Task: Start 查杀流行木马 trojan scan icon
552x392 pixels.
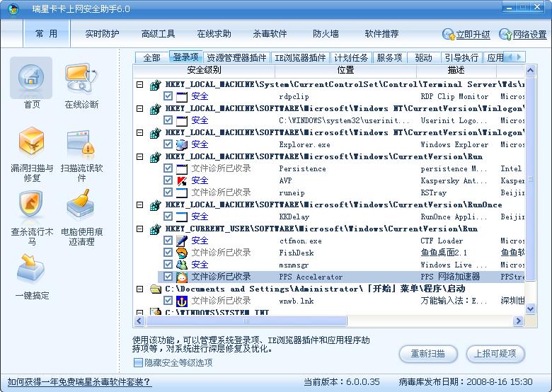Action: coord(32,204)
